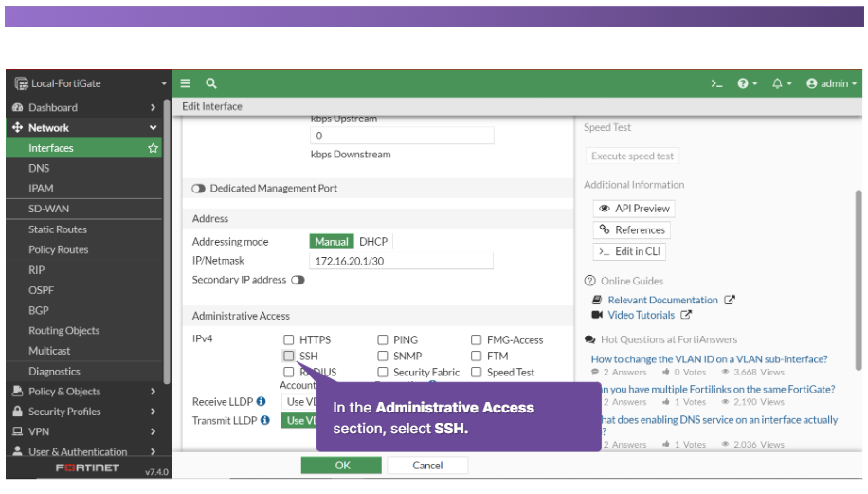Select DHCP addressing mode

[x=373, y=242]
